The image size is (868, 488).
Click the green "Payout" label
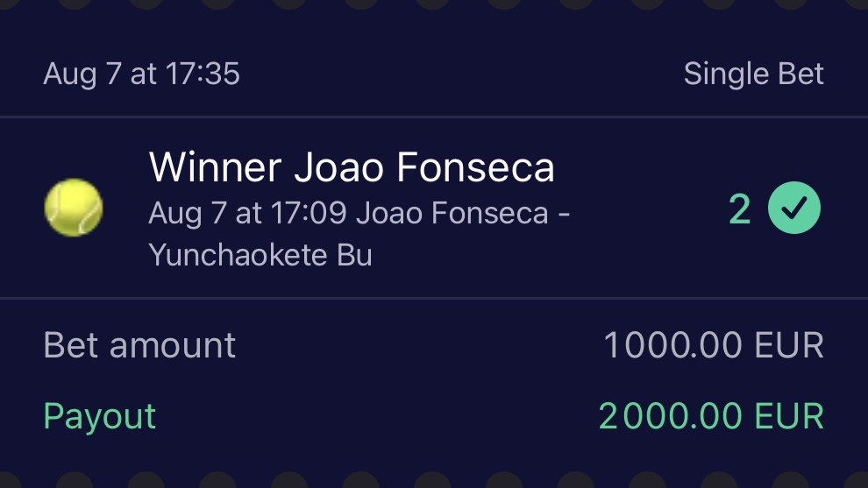click(99, 416)
